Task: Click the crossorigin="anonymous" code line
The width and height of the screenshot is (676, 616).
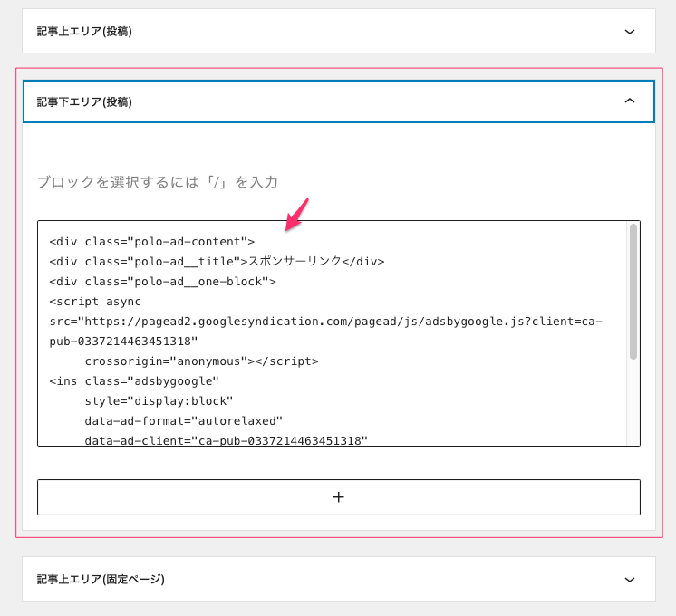Action: click(201, 361)
